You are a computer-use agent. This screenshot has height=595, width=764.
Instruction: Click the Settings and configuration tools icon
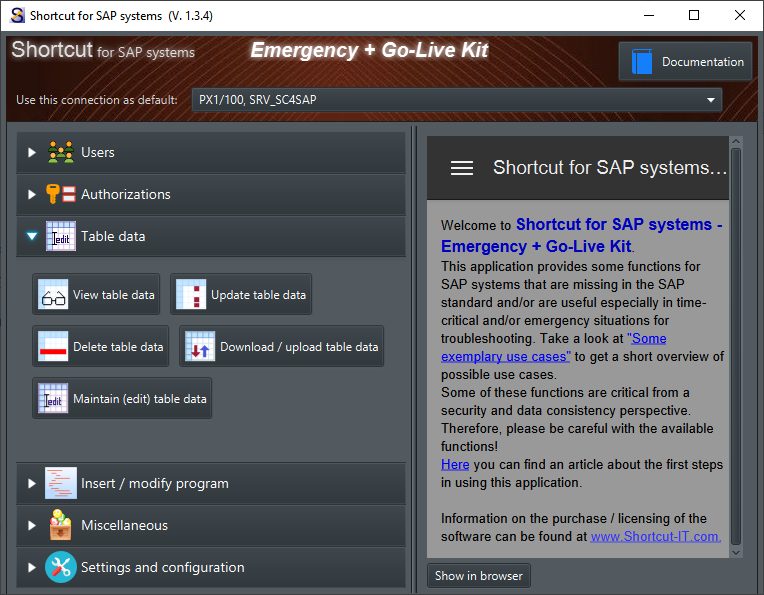pos(61,567)
